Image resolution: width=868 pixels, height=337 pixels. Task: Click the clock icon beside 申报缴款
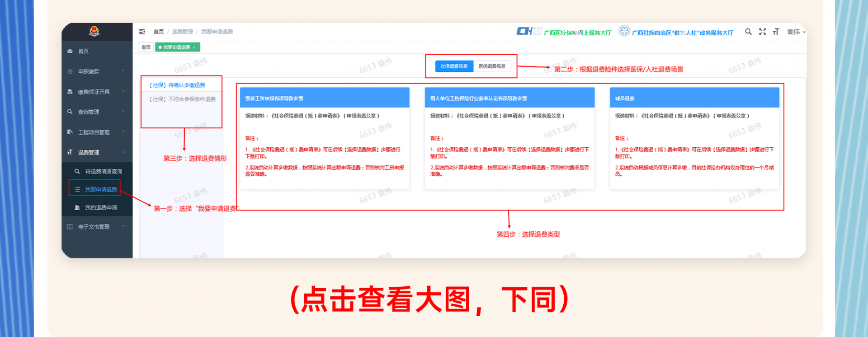(70, 71)
